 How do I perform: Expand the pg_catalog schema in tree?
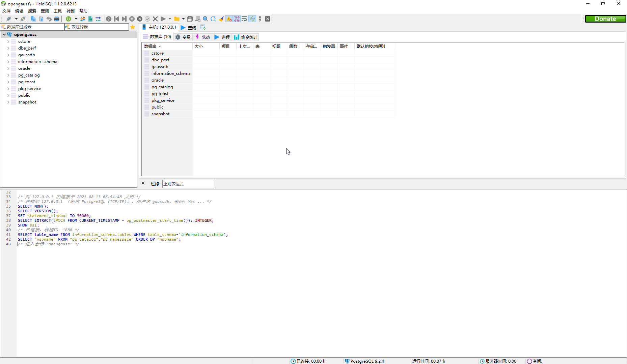point(8,75)
